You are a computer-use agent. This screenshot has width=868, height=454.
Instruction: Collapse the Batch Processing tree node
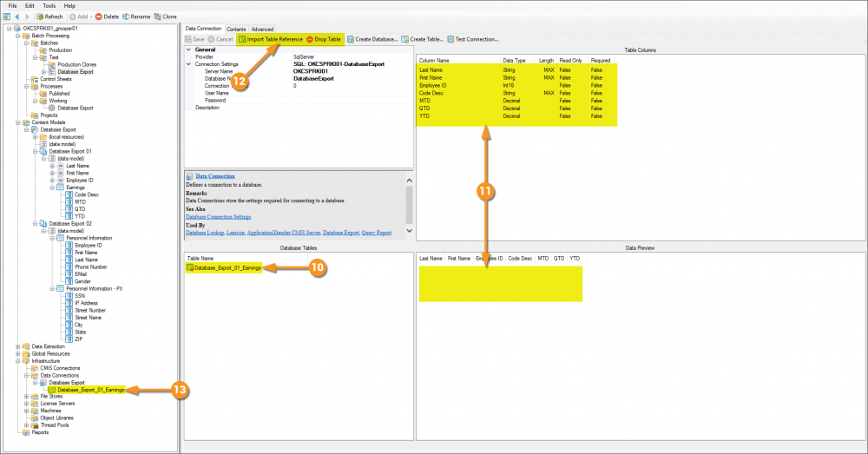pyautogui.click(x=17, y=36)
